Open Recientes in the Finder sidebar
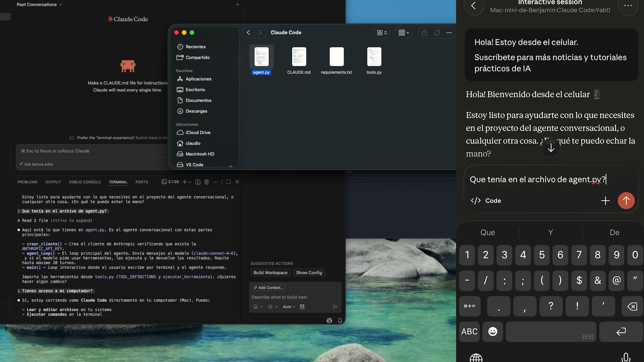Screen dimensions: 644x362 pos(196,47)
